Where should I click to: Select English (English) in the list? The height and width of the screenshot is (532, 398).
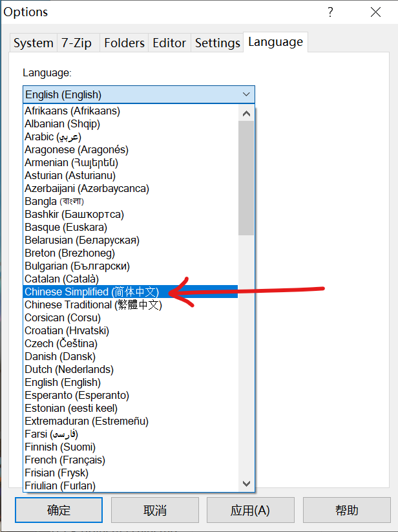coord(63,382)
